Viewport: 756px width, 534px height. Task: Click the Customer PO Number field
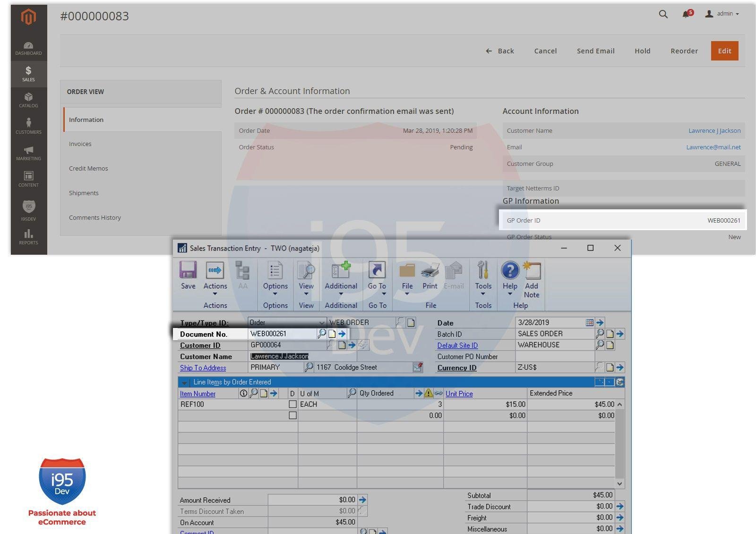pos(554,357)
